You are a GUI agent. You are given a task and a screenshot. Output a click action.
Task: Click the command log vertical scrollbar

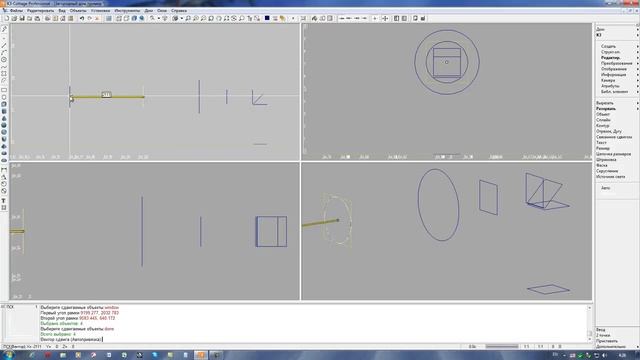point(590,323)
